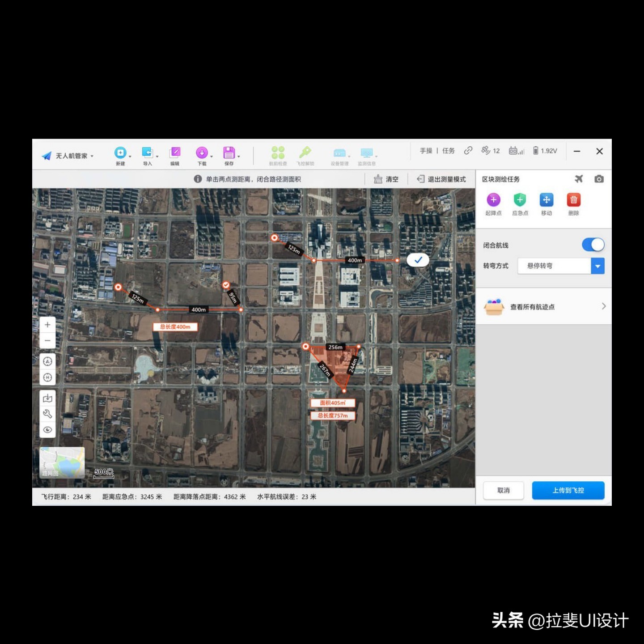Click the 下载 (Download) toolbar icon

[202, 153]
